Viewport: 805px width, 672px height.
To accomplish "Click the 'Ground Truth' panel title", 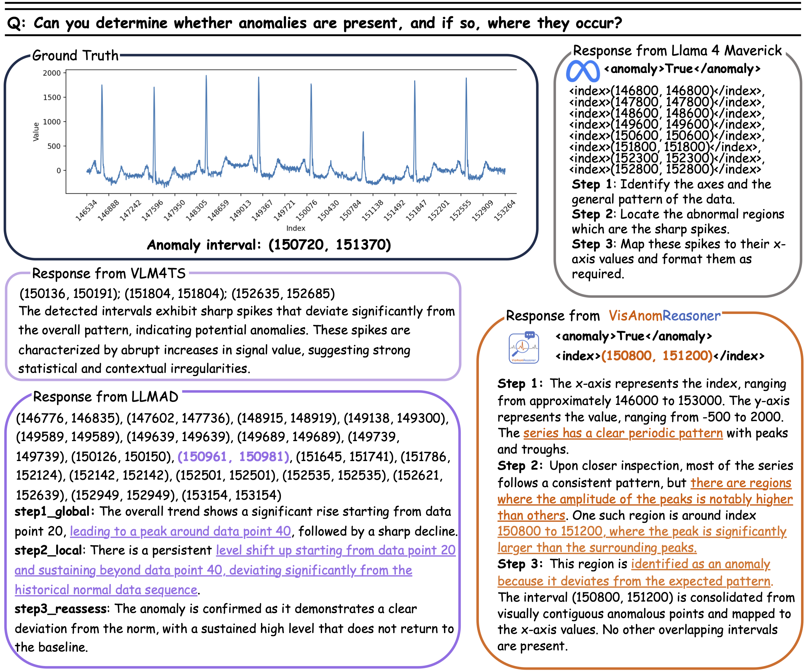I will (75, 55).
